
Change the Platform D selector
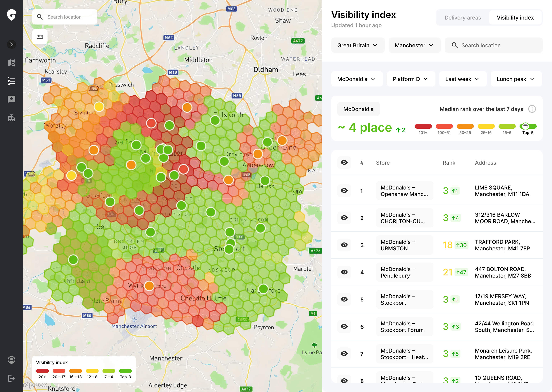(410, 79)
